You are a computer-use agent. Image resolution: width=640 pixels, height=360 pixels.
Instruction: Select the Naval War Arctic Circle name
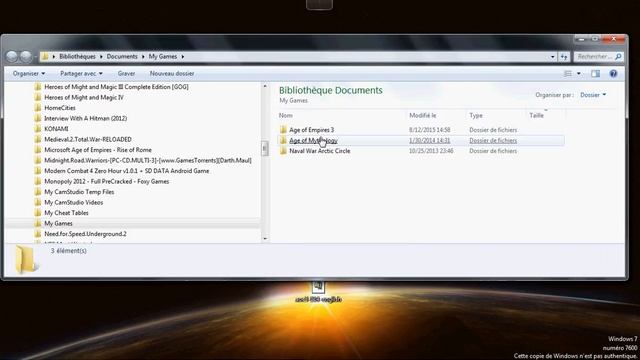tap(320, 151)
